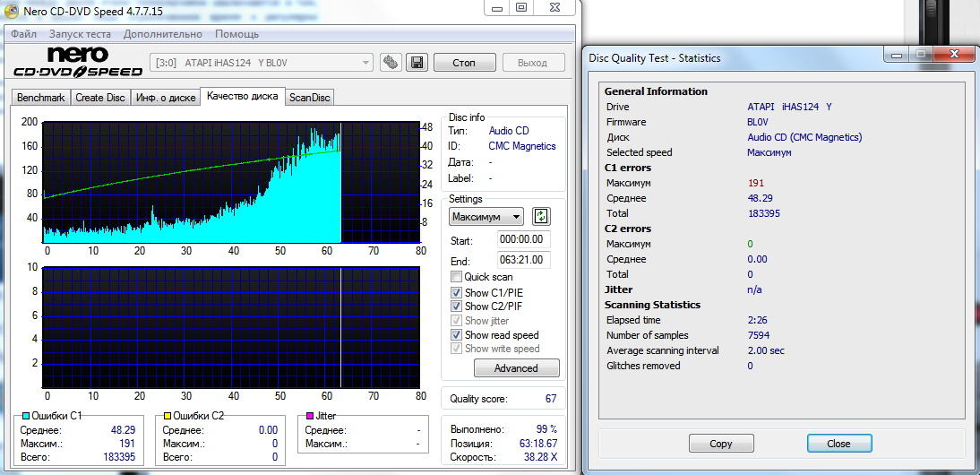Enable the Quick scan checkbox
This screenshot has width=980, height=475.
pos(457,277)
